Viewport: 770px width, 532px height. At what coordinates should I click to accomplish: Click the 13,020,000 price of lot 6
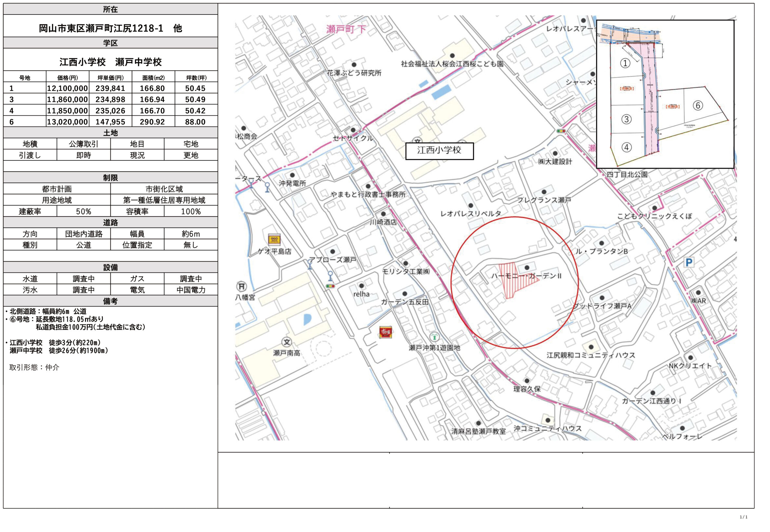click(x=67, y=122)
